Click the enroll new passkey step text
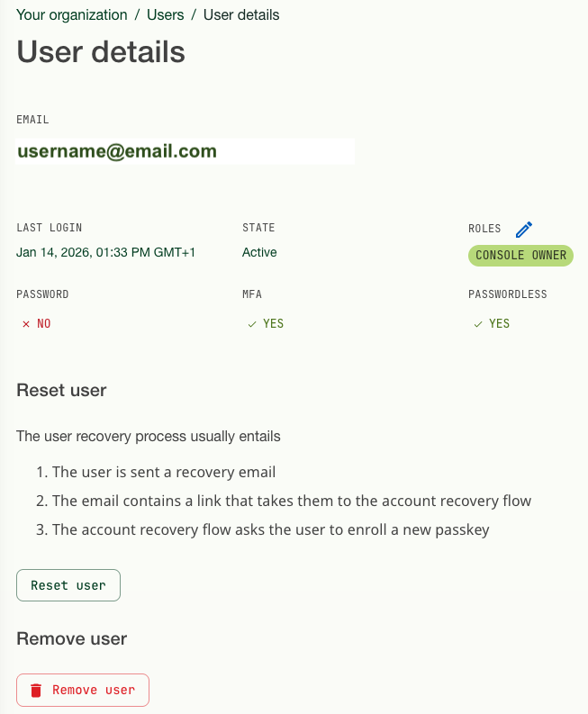This screenshot has height=714, width=588. click(270, 529)
